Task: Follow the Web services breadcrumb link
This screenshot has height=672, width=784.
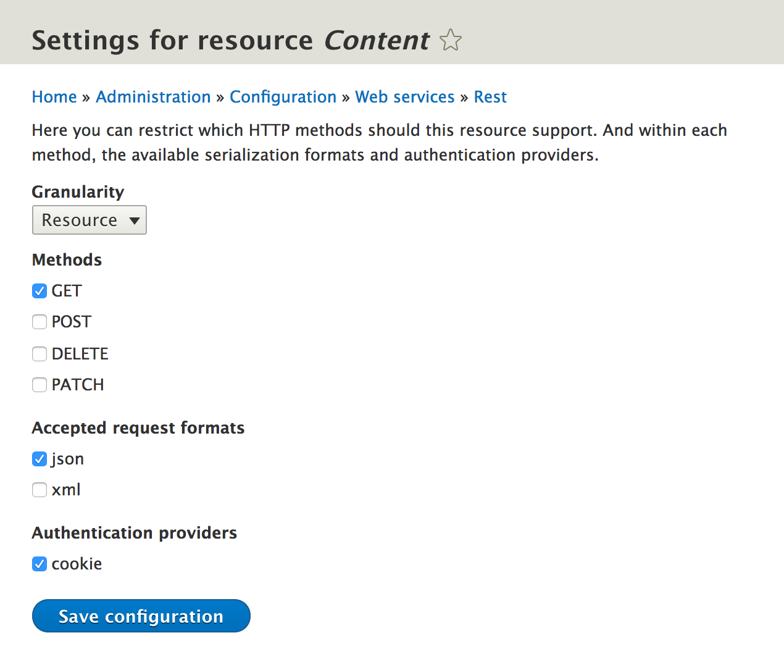Action: point(404,97)
